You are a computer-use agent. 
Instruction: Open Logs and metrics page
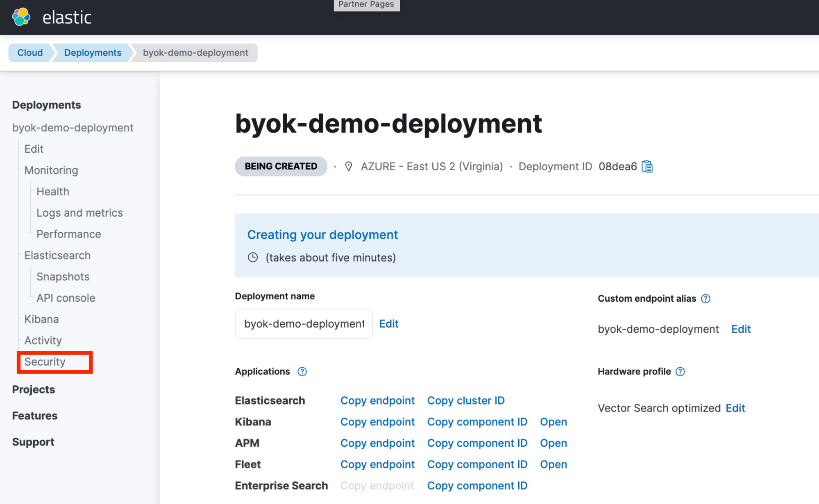pyautogui.click(x=79, y=213)
